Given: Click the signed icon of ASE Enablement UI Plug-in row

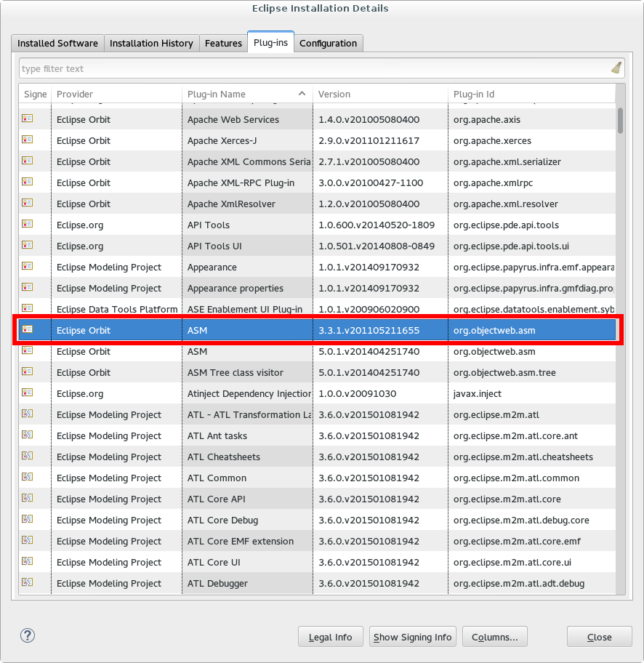Looking at the screenshot, I should (28, 308).
